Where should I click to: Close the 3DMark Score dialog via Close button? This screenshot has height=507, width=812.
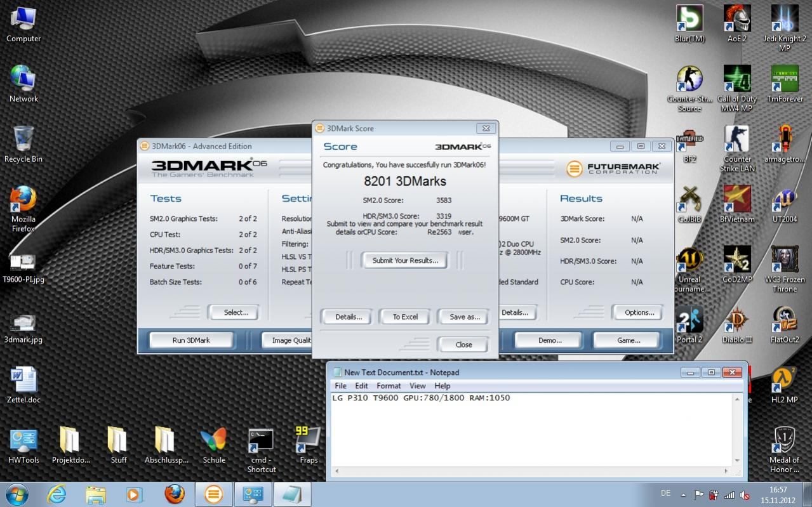[463, 345]
